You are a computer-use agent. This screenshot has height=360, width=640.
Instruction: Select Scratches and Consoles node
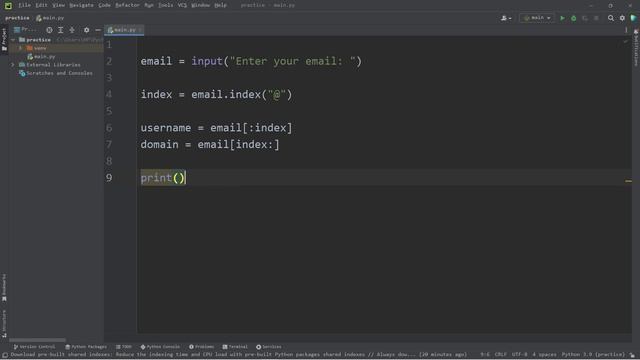coord(56,73)
